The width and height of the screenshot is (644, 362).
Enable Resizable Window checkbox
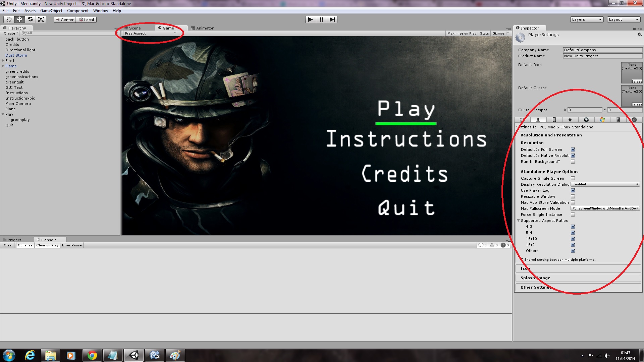pyautogui.click(x=573, y=196)
